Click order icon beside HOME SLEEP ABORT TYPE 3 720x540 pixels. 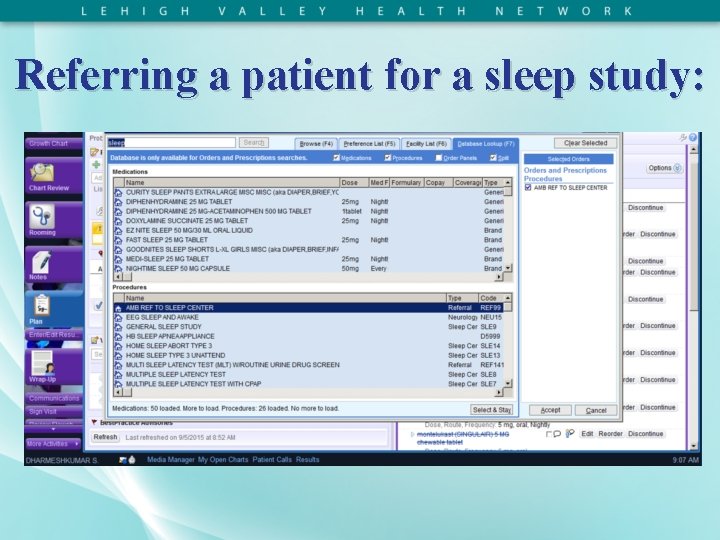[x=118, y=346]
